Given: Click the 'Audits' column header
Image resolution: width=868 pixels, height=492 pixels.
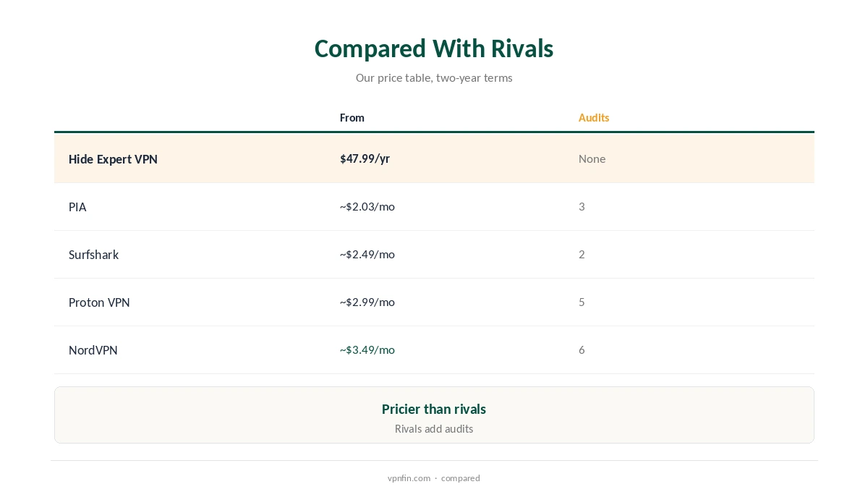Looking at the screenshot, I should coord(594,117).
